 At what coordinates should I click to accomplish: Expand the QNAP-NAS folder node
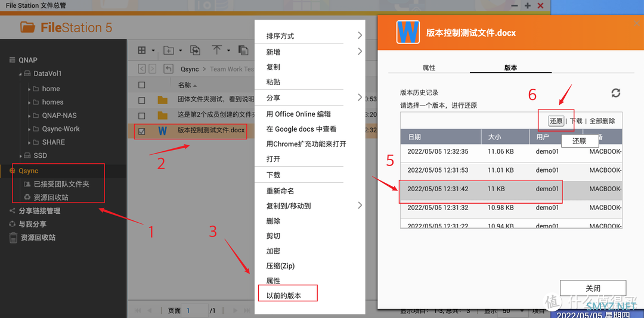coord(29,116)
